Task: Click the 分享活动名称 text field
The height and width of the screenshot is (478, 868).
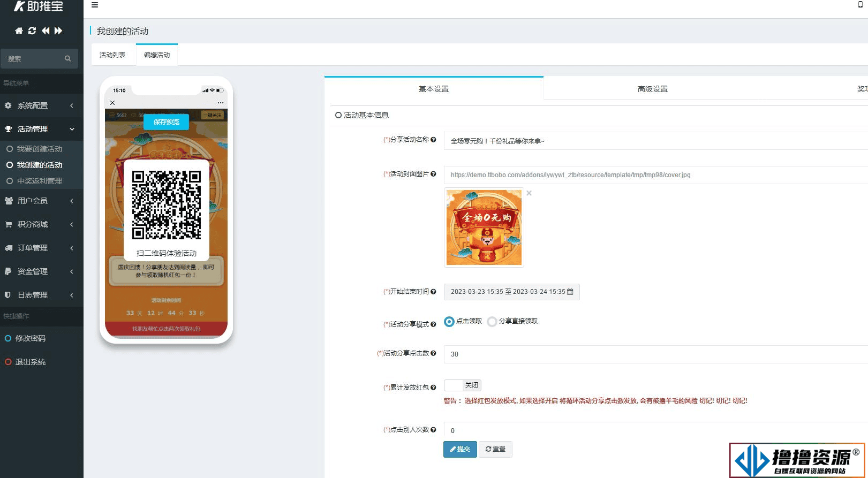Action: click(655, 141)
